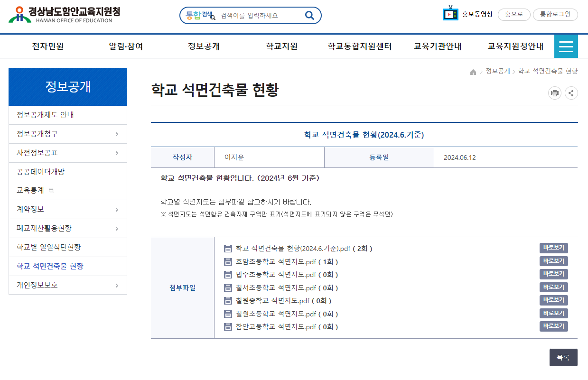Click file icon beside 학교 석면건축물 현황 pdf
Viewport: 588px width, 380px height.
click(x=228, y=249)
